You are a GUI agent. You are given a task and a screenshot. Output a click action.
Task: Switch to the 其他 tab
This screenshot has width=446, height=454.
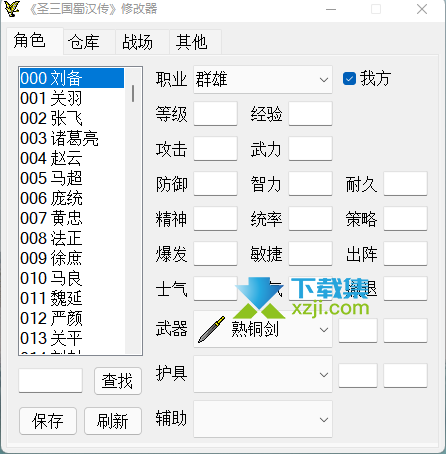click(x=195, y=42)
